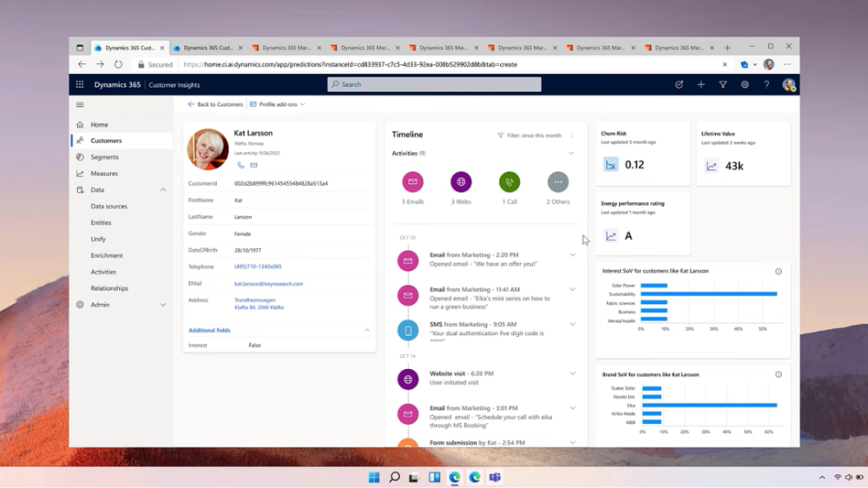
Task: Click the help question mark icon
Action: (x=766, y=84)
